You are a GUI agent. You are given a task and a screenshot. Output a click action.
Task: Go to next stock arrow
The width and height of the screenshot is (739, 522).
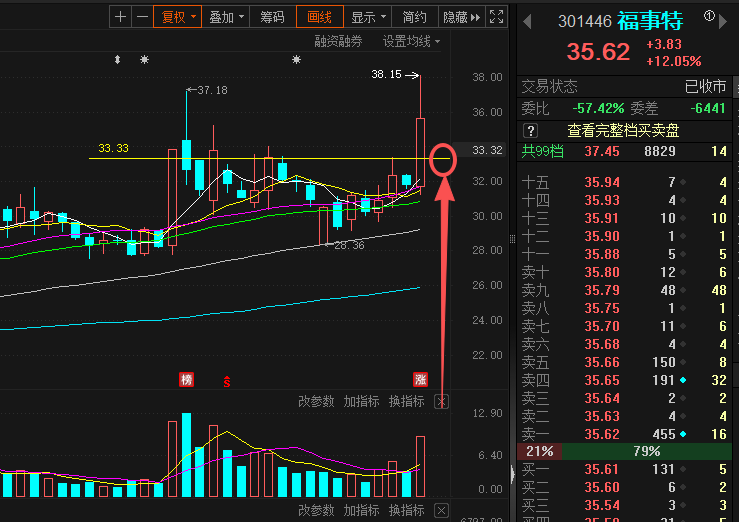pyautogui.click(x=723, y=21)
